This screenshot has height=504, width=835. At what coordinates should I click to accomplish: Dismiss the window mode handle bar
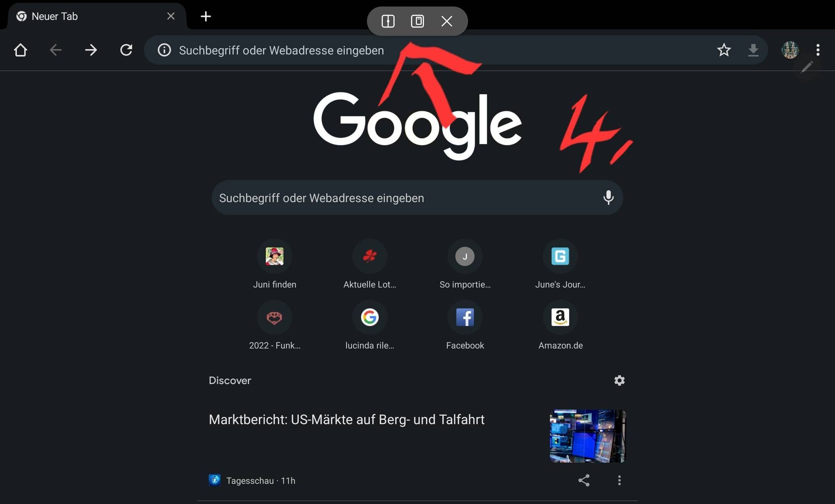pyautogui.click(x=447, y=21)
